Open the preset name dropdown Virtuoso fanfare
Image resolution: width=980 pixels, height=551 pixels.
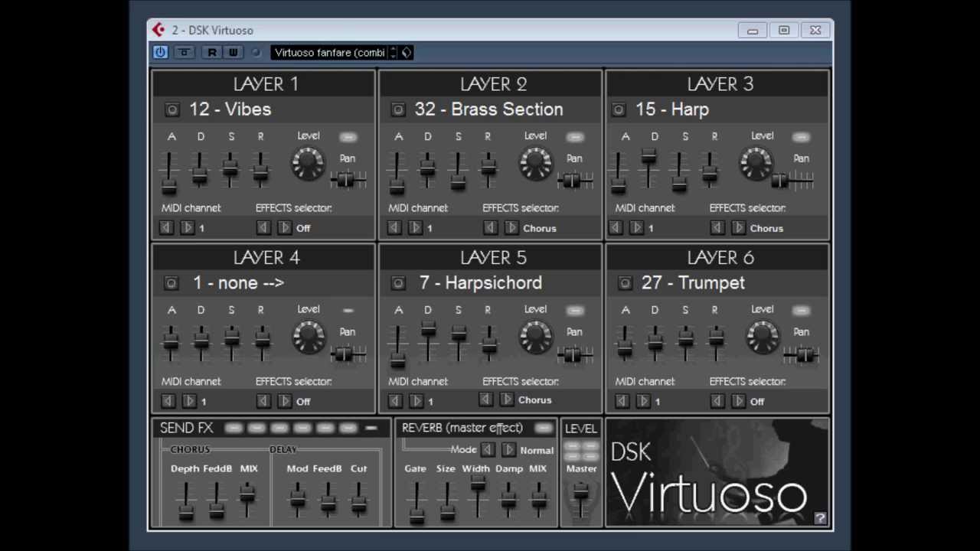(x=330, y=52)
